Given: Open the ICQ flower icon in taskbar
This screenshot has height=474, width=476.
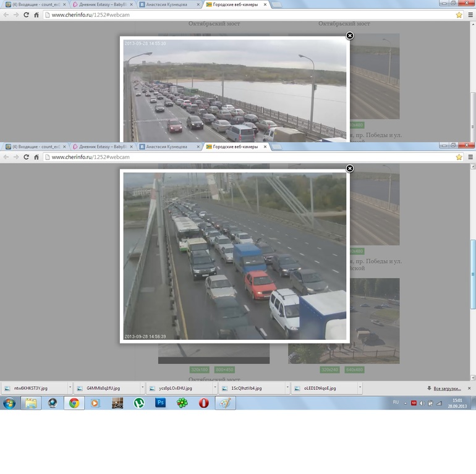Looking at the screenshot, I should pyautogui.click(x=182, y=403).
